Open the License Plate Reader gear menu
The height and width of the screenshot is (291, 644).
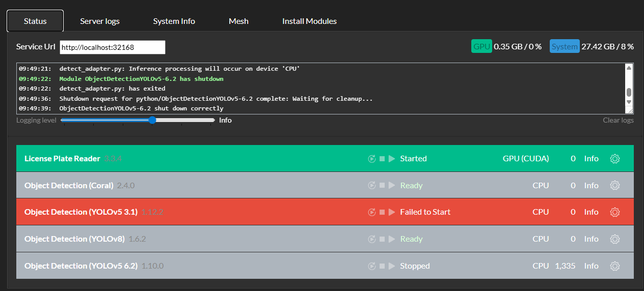[x=614, y=159]
